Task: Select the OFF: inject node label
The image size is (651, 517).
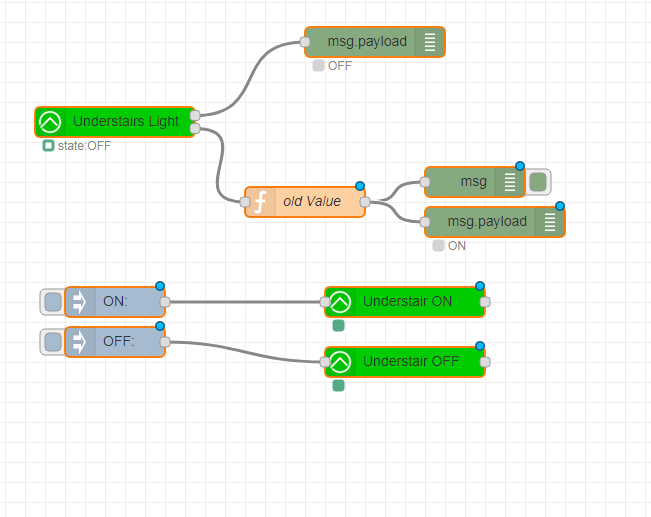Action: (x=119, y=341)
